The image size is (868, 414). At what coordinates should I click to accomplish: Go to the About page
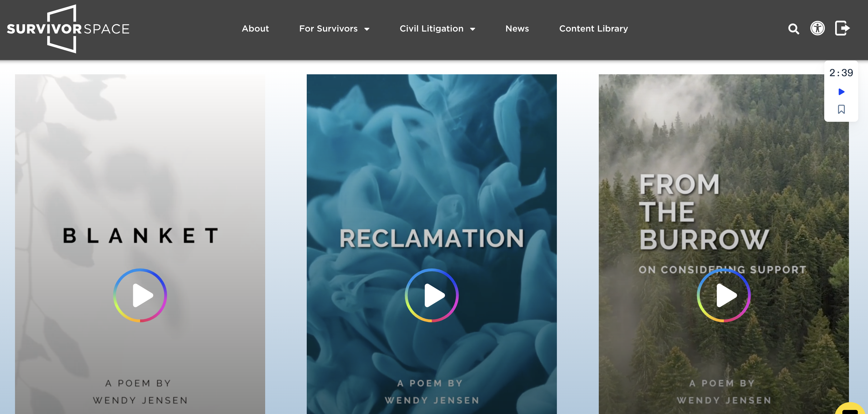[x=255, y=29]
